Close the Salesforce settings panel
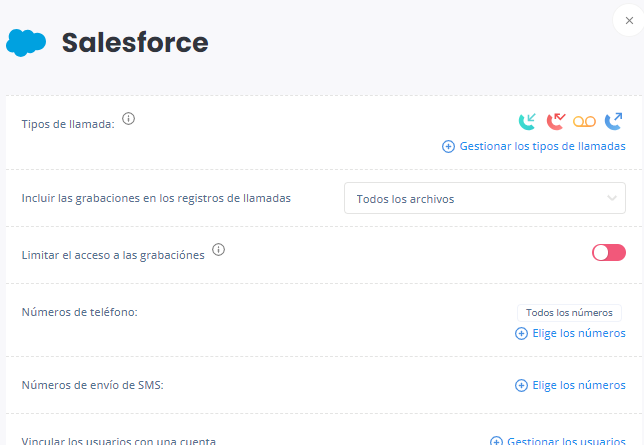The image size is (644, 445). coord(629,21)
